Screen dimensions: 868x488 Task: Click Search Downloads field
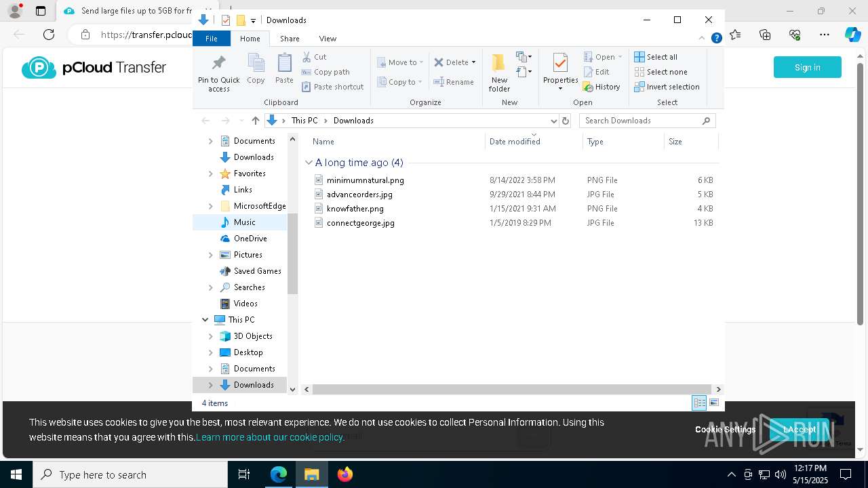click(x=647, y=121)
